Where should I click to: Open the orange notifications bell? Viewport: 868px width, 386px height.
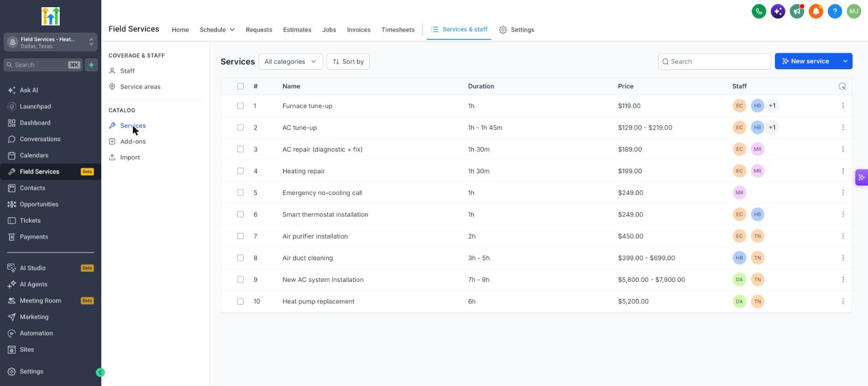tap(815, 11)
